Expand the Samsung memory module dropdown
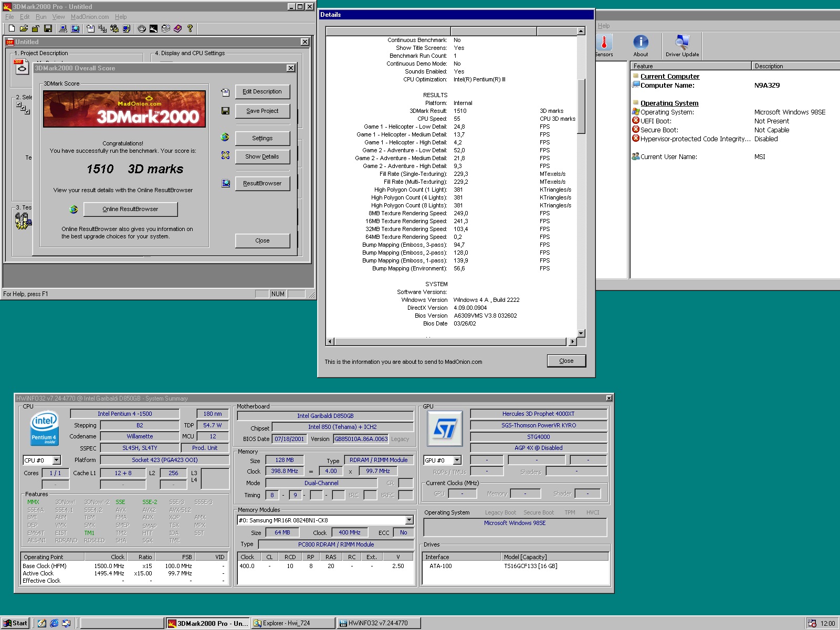The width and height of the screenshot is (840, 630). (409, 520)
